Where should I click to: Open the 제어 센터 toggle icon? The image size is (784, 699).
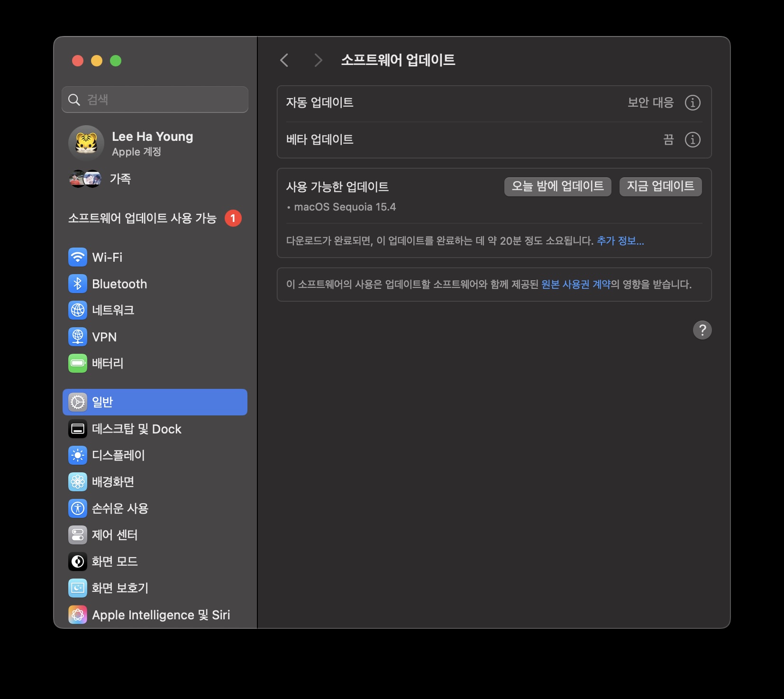[x=78, y=535]
